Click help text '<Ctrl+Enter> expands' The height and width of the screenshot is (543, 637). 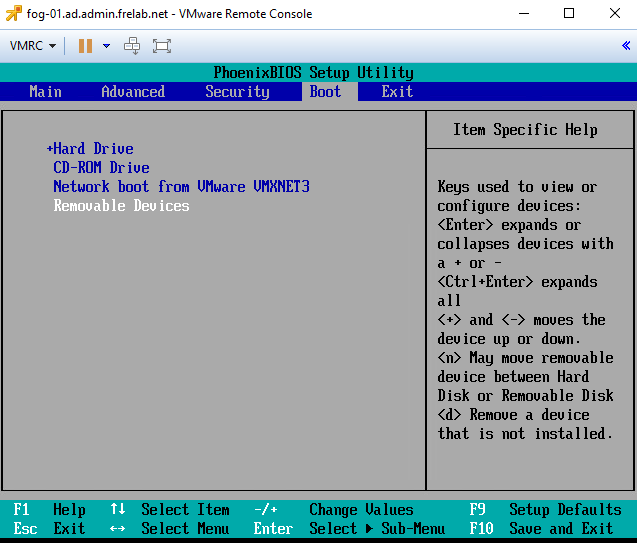click(517, 281)
